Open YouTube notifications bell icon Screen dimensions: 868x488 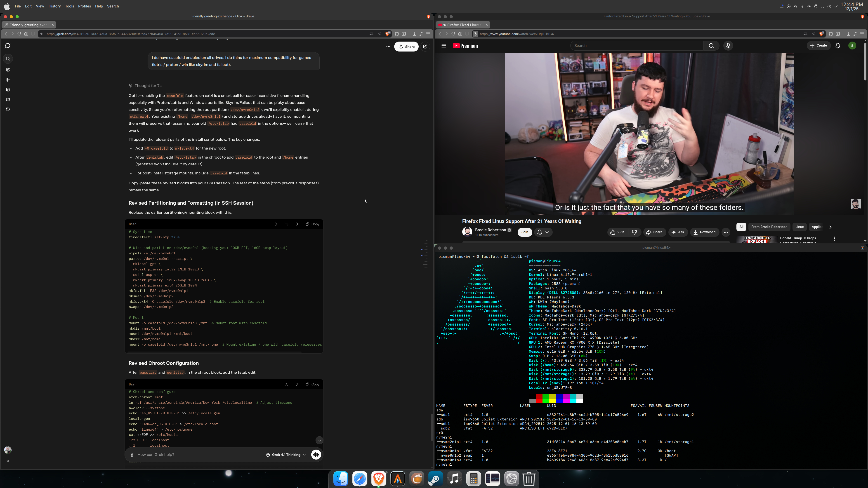coord(838,46)
